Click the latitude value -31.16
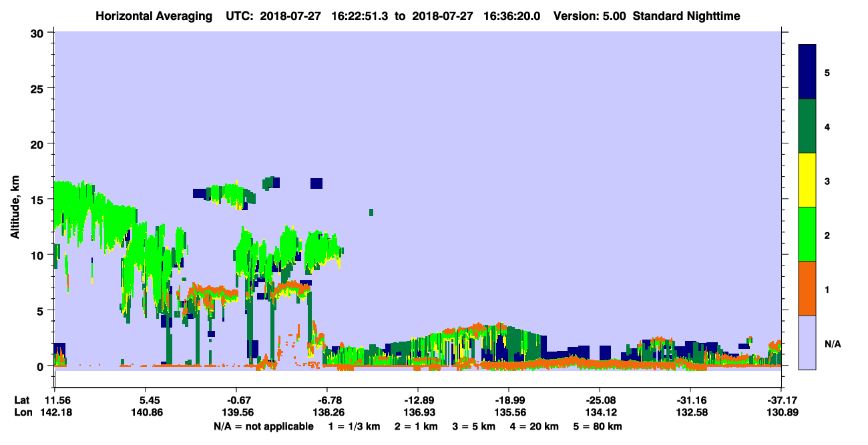The height and width of the screenshot is (445, 868). [x=690, y=400]
